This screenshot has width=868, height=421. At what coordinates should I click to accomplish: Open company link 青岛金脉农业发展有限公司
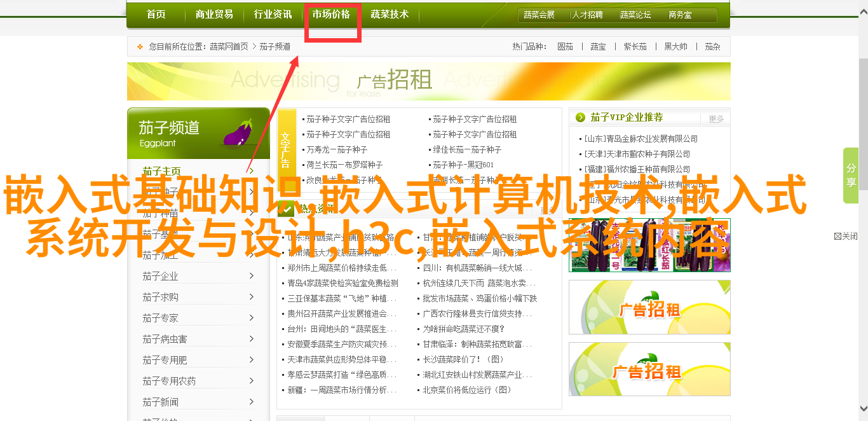[x=641, y=139]
